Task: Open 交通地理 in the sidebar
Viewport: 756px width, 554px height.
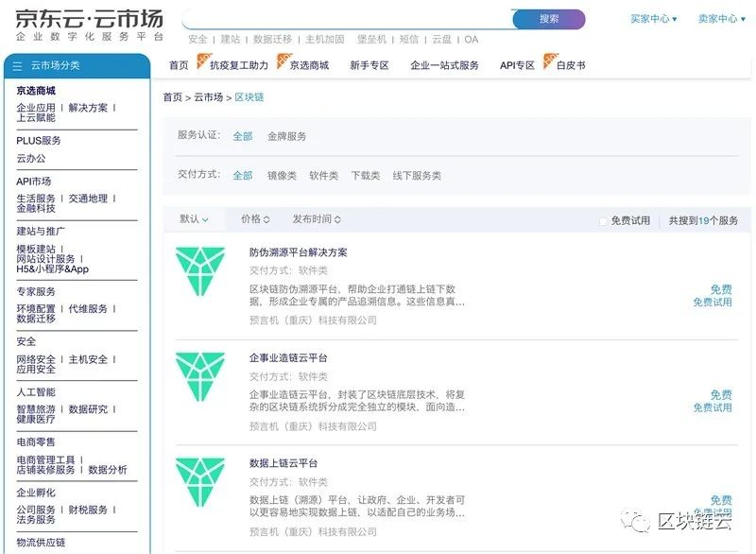Action: click(x=88, y=199)
